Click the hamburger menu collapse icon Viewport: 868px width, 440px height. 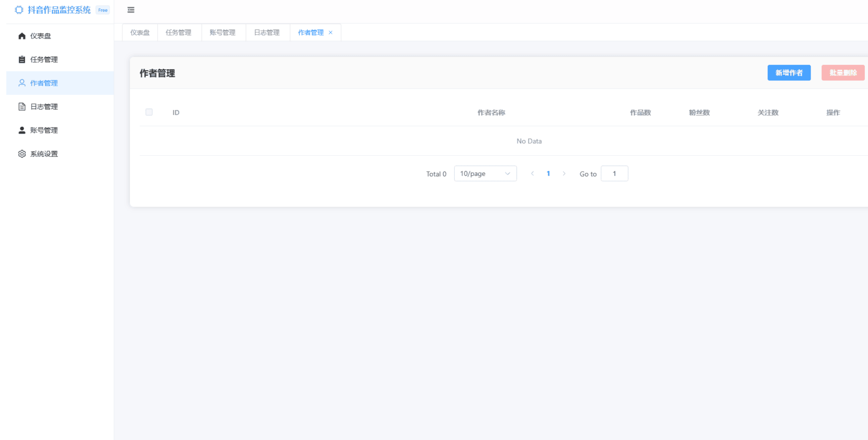click(131, 10)
